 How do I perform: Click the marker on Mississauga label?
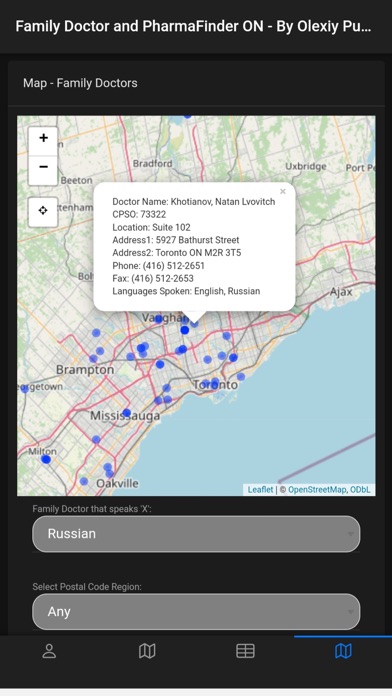[127, 413]
